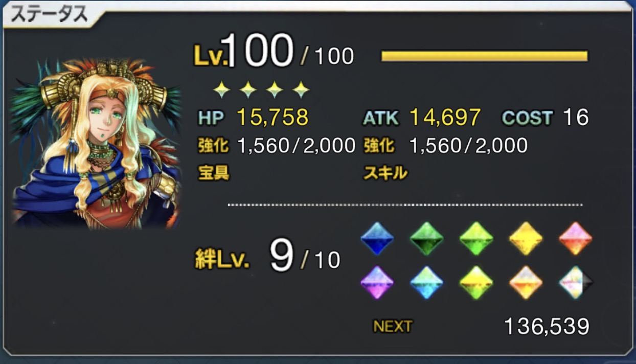Image resolution: width=636 pixels, height=364 pixels.
Task: Select the half-filled rainbow bond gem
Action: pos(575,282)
